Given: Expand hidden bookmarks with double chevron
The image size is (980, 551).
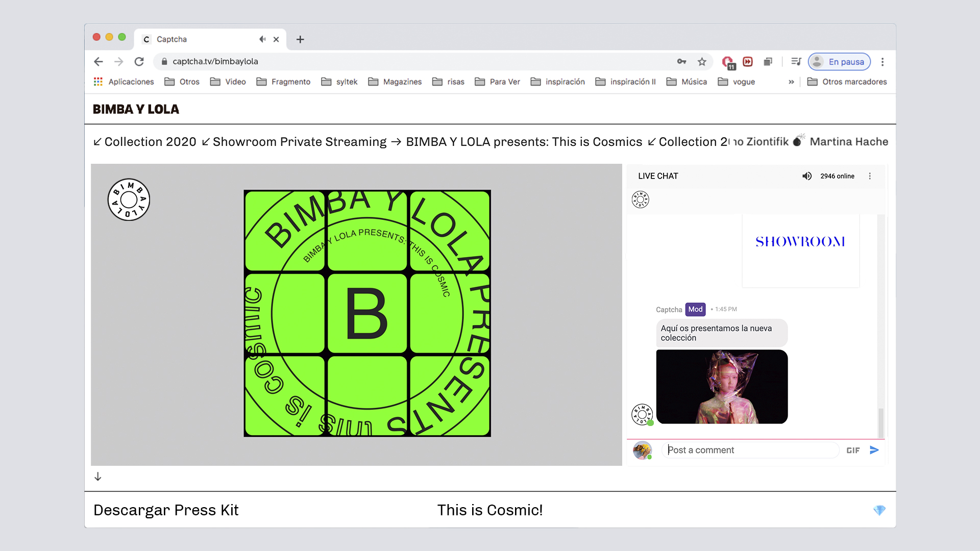Looking at the screenshot, I should (791, 82).
